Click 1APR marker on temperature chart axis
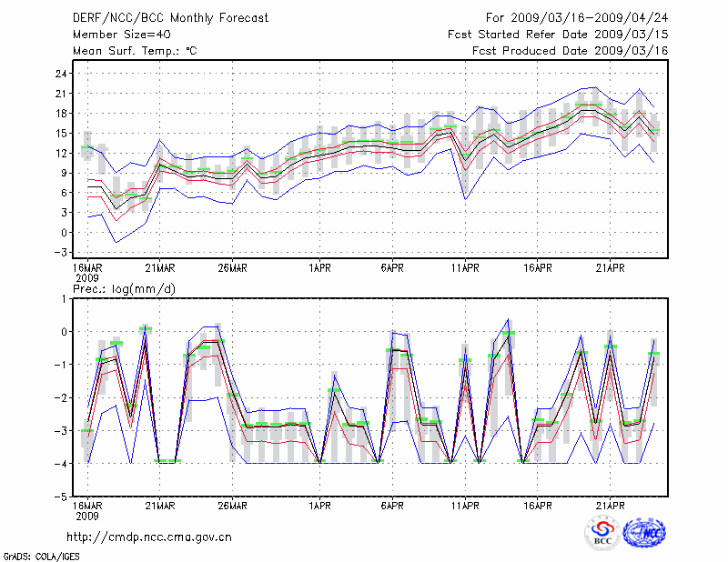This screenshot has height=562, width=728. click(x=319, y=268)
